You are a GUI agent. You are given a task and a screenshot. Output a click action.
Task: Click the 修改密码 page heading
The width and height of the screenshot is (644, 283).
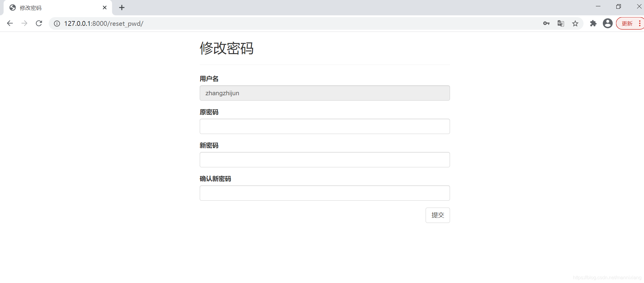tap(226, 48)
